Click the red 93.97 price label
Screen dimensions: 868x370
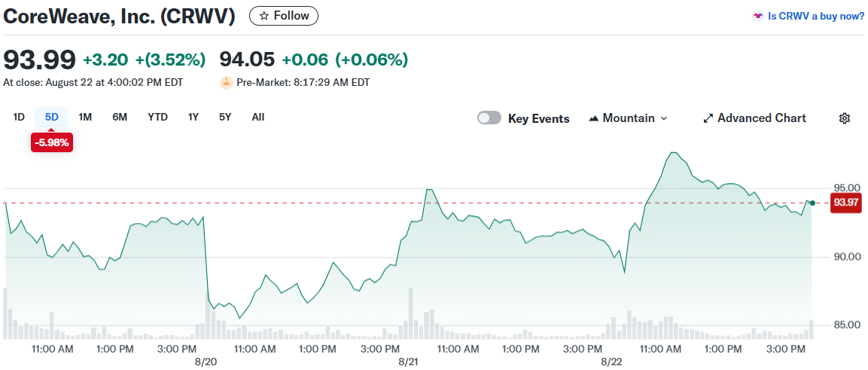846,203
